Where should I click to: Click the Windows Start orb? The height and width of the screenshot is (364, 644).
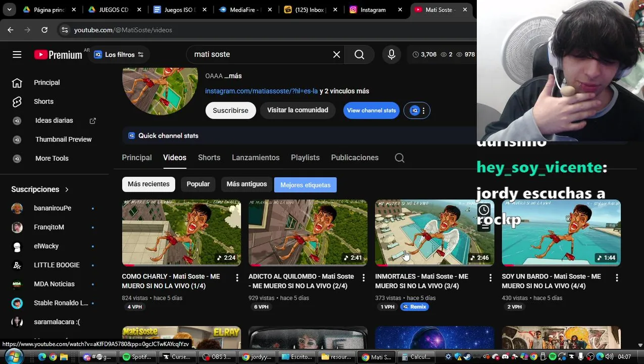[14, 356]
